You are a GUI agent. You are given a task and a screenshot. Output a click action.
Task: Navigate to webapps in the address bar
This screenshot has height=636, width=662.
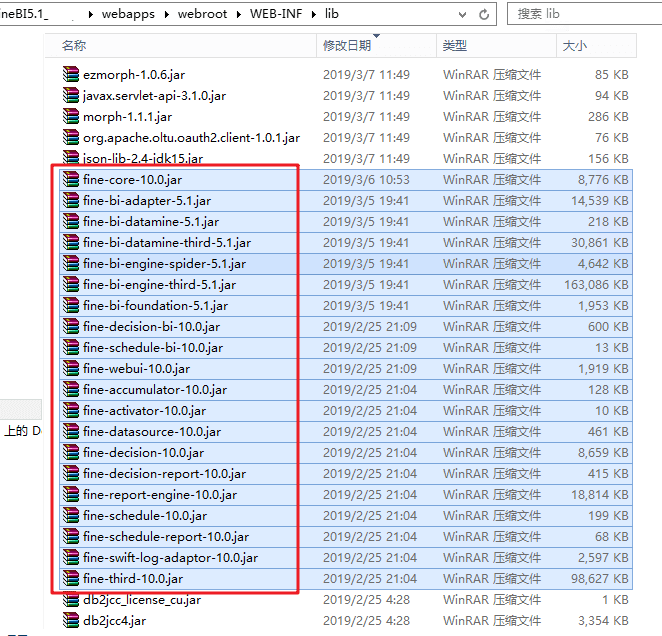pyautogui.click(x=128, y=14)
